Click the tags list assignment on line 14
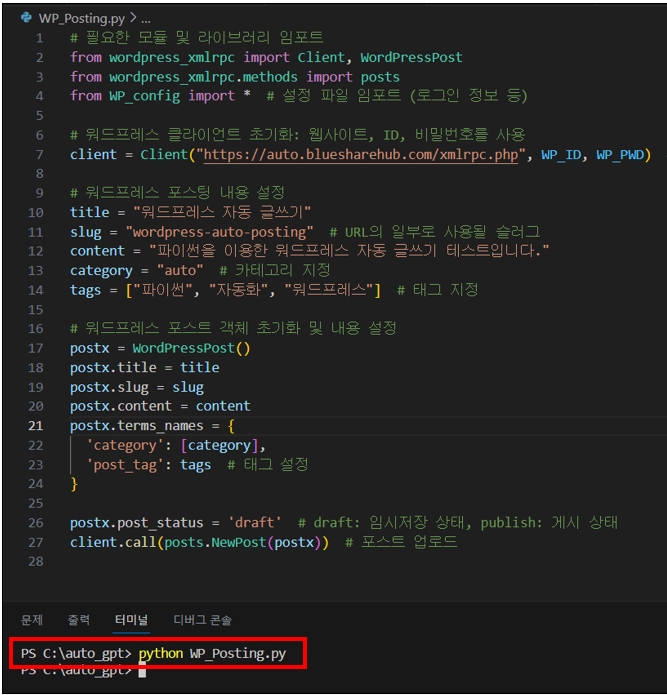The height and width of the screenshot is (695, 667). coord(225,290)
